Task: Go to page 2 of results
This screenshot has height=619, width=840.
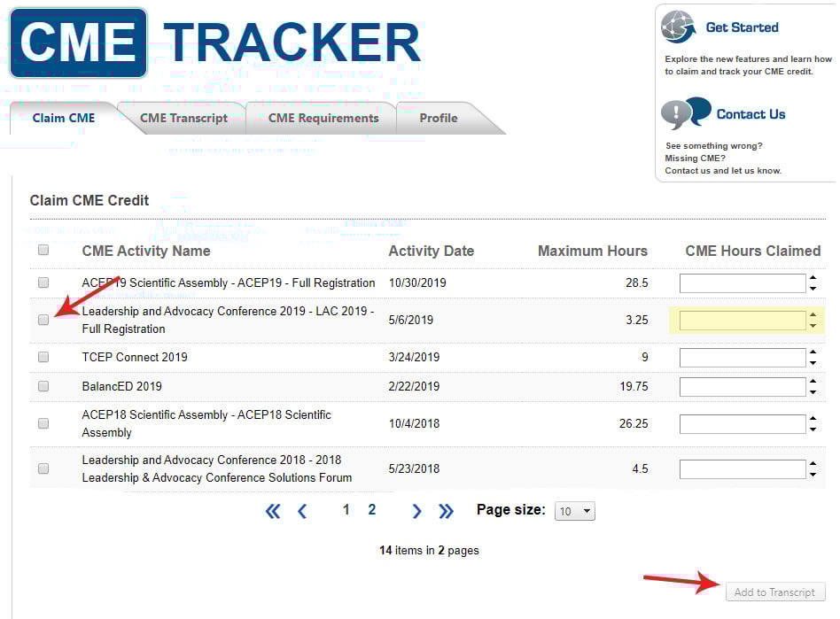Action: [372, 510]
